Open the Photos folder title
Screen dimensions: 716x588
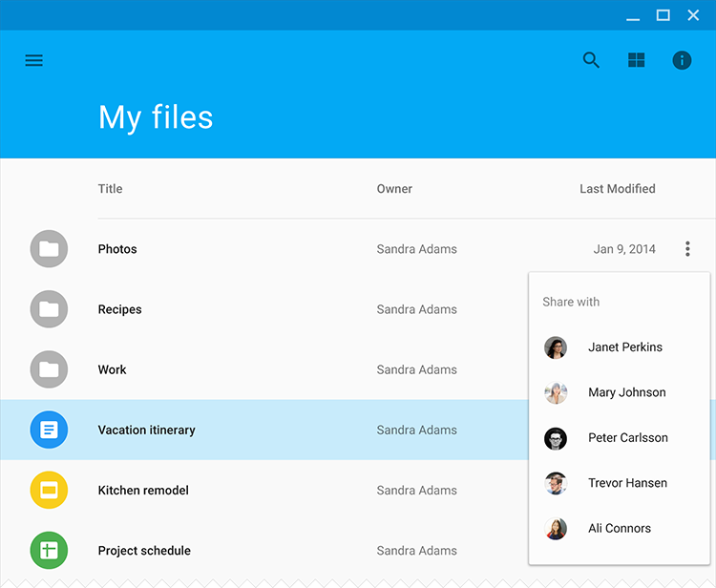(x=117, y=249)
